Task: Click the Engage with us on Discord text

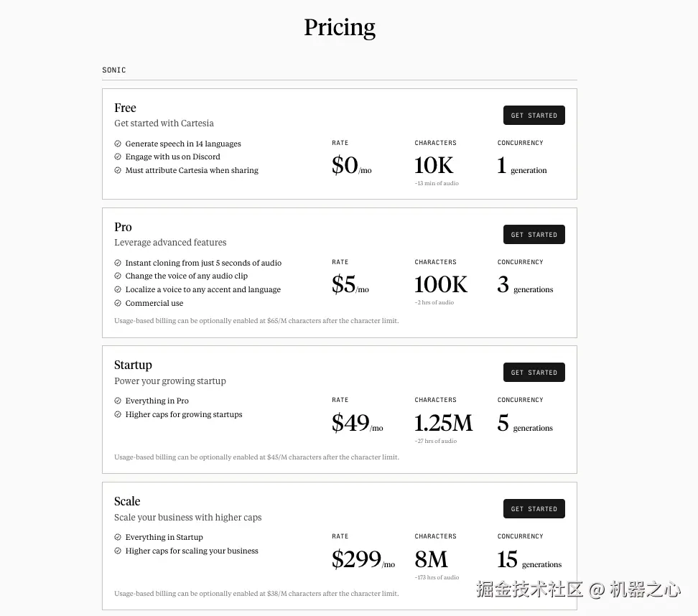Action: point(173,157)
